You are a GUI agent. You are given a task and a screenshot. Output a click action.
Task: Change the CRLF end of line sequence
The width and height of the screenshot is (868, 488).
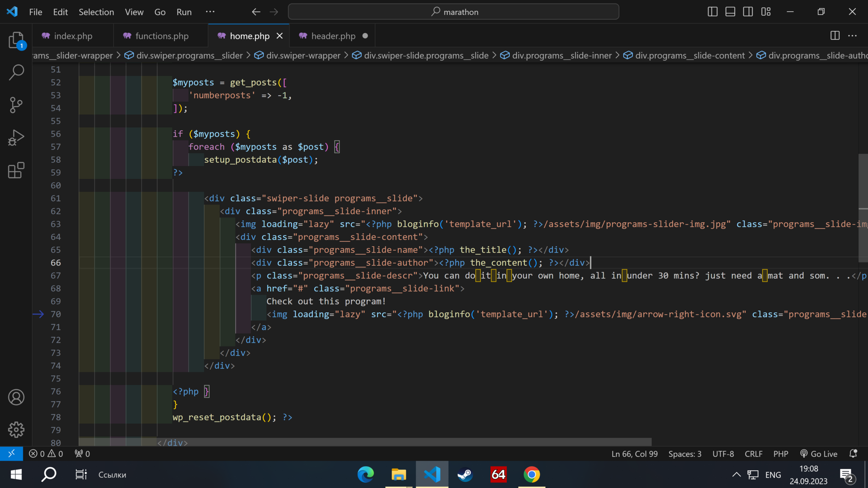tap(754, 454)
